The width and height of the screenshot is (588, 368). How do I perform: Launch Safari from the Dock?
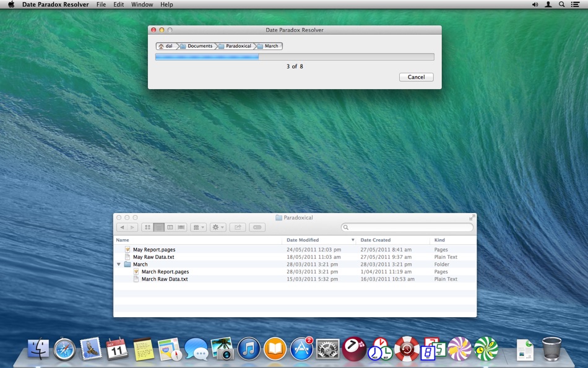[64, 349]
